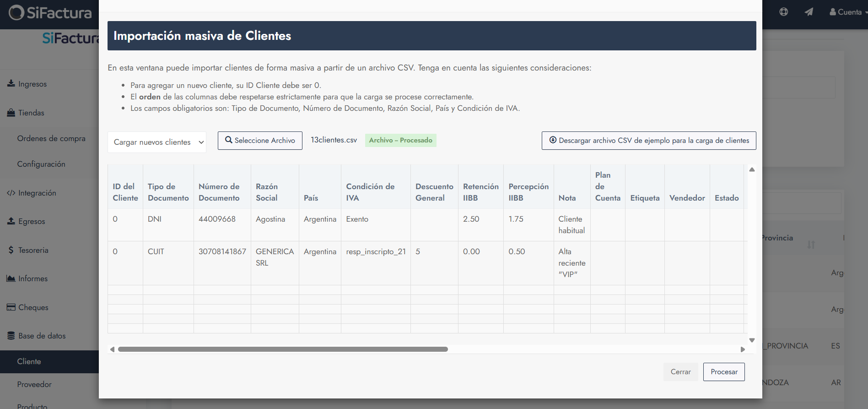Open Egresos in the sidebar
Viewport: 868px width, 409px height.
click(32, 221)
